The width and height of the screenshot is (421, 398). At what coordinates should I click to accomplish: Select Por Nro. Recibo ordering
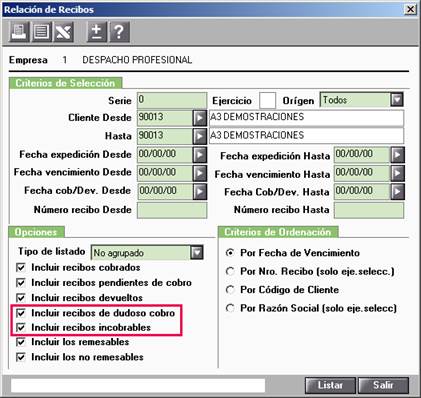[230, 271]
